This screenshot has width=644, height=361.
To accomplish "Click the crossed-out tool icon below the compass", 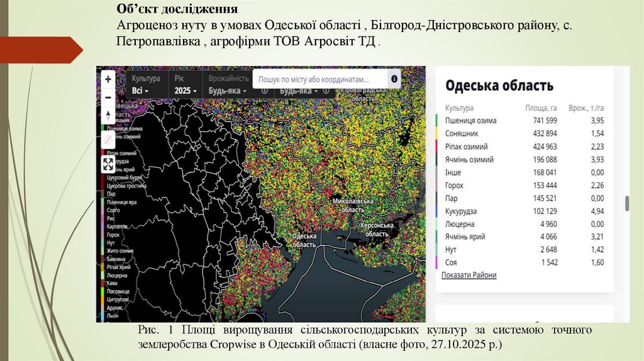I will point(108,140).
